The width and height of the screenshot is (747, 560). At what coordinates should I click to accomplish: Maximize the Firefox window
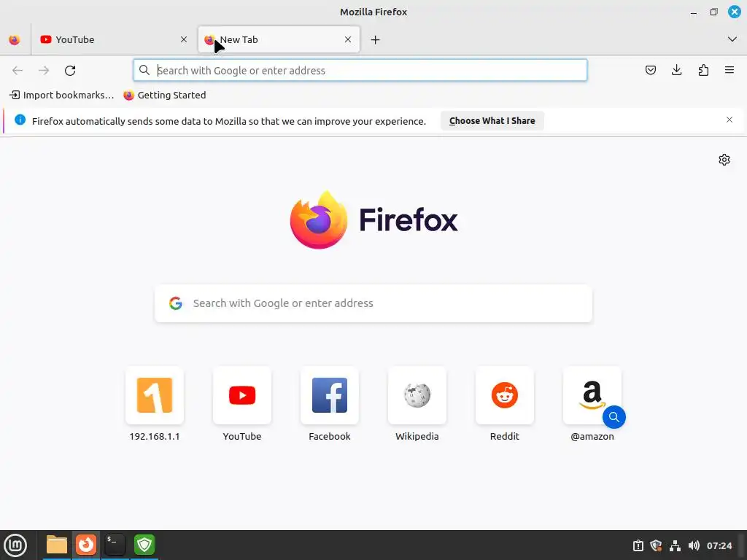(x=713, y=12)
